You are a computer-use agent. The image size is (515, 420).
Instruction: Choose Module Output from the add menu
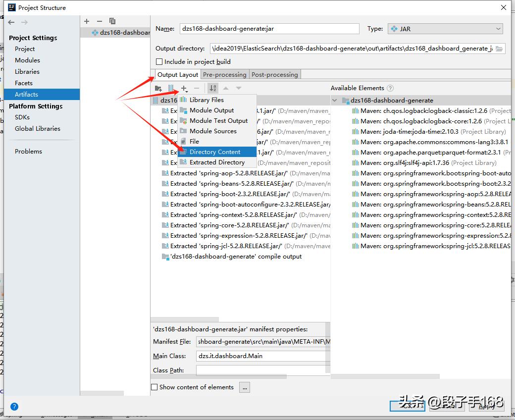217,110
